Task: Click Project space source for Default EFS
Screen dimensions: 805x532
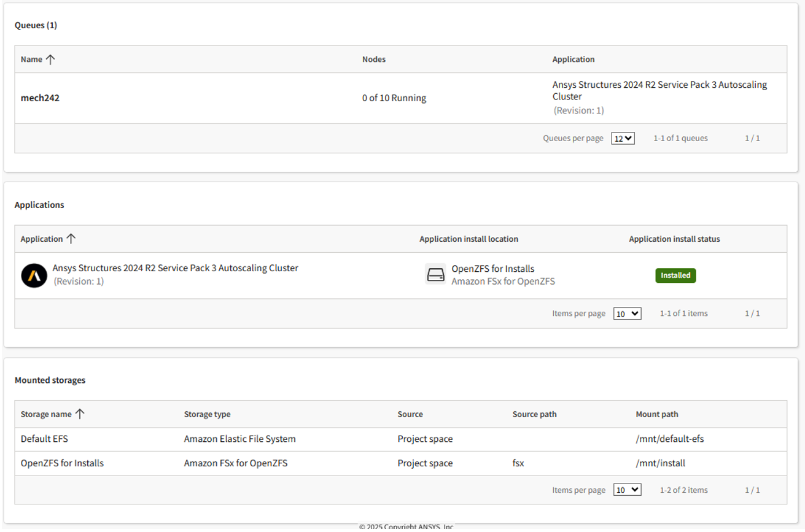Action: [x=425, y=439]
